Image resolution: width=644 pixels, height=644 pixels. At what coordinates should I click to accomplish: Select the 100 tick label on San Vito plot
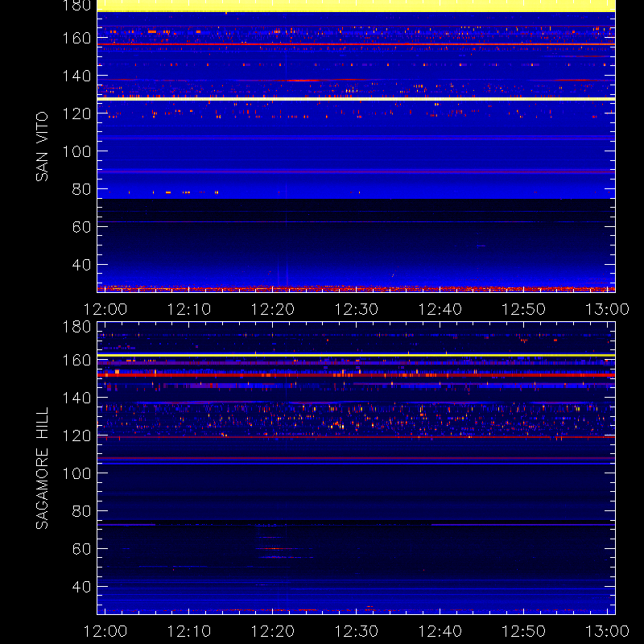76,151
